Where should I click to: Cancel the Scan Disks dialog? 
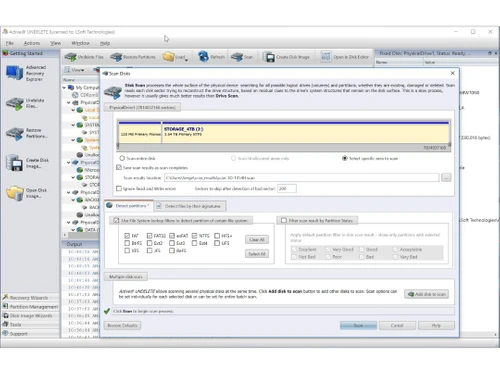pos(397,325)
